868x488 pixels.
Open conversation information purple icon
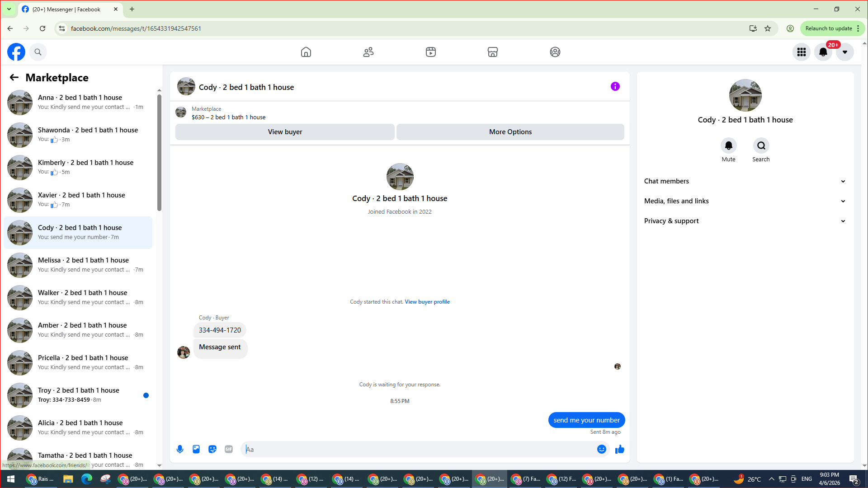615,86
